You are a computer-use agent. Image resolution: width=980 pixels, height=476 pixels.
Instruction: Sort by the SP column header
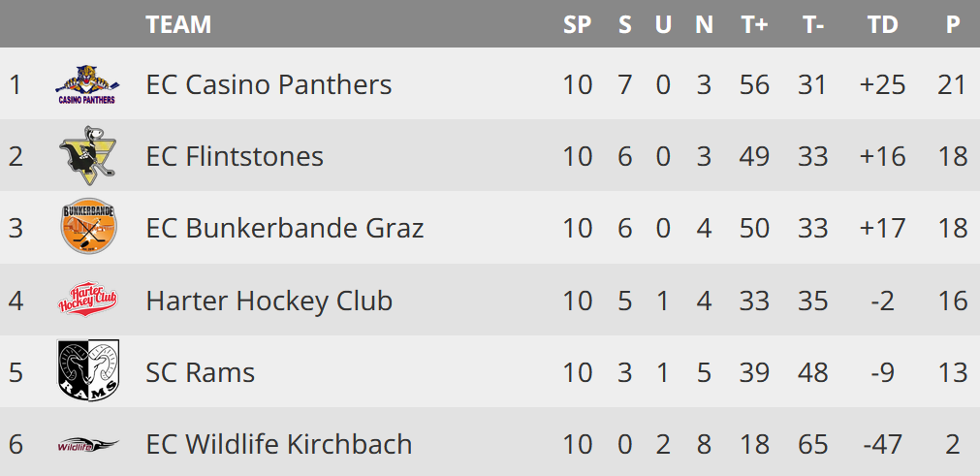coord(577,24)
